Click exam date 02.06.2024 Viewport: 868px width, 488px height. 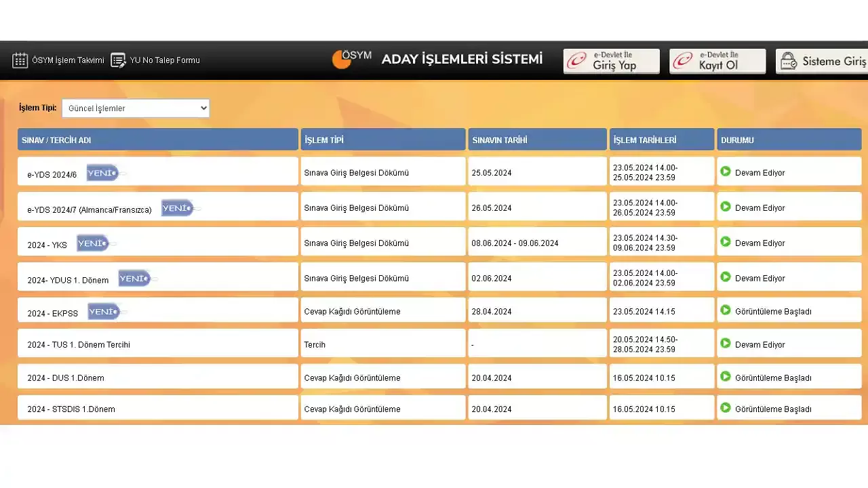pyautogui.click(x=492, y=279)
